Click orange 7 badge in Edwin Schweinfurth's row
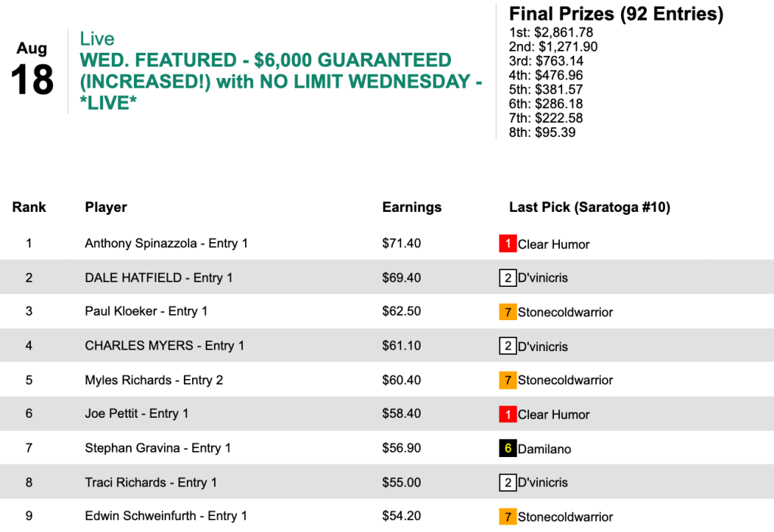 point(507,517)
